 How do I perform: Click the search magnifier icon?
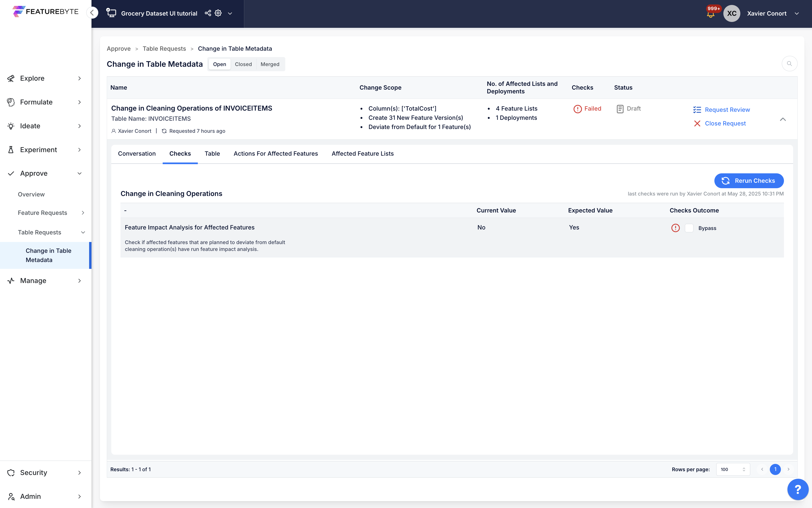click(x=790, y=63)
